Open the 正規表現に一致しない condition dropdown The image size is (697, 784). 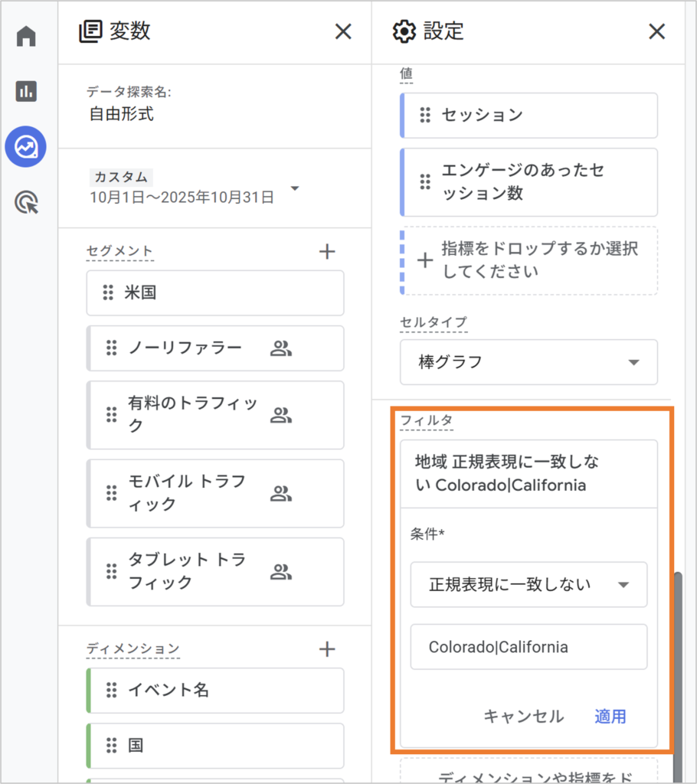[x=528, y=584]
